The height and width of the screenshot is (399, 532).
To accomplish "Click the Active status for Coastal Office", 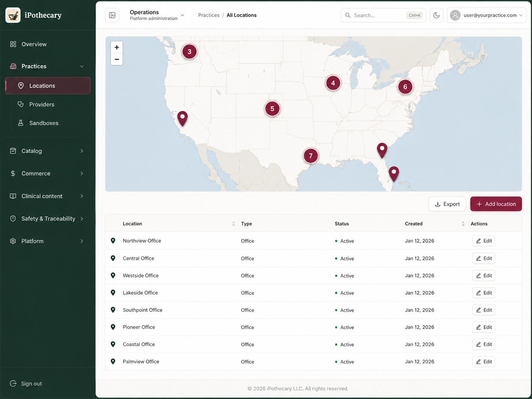I will (x=345, y=345).
